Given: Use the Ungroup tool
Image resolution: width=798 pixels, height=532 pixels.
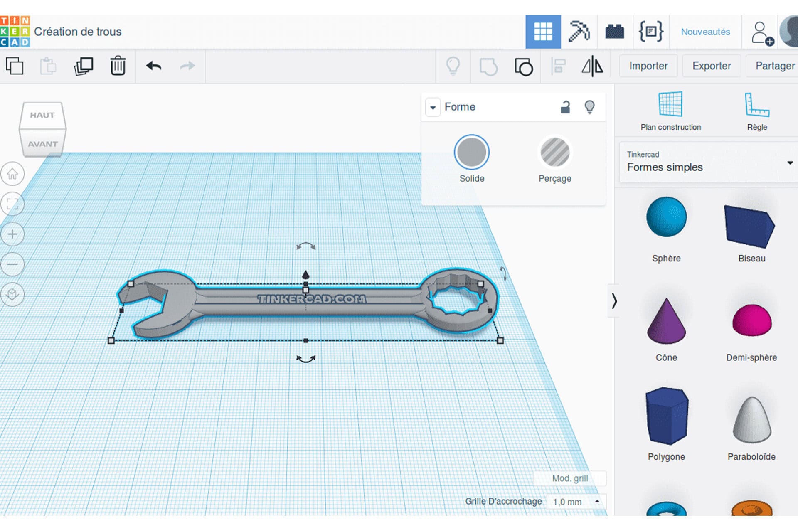Looking at the screenshot, I should coord(523,66).
